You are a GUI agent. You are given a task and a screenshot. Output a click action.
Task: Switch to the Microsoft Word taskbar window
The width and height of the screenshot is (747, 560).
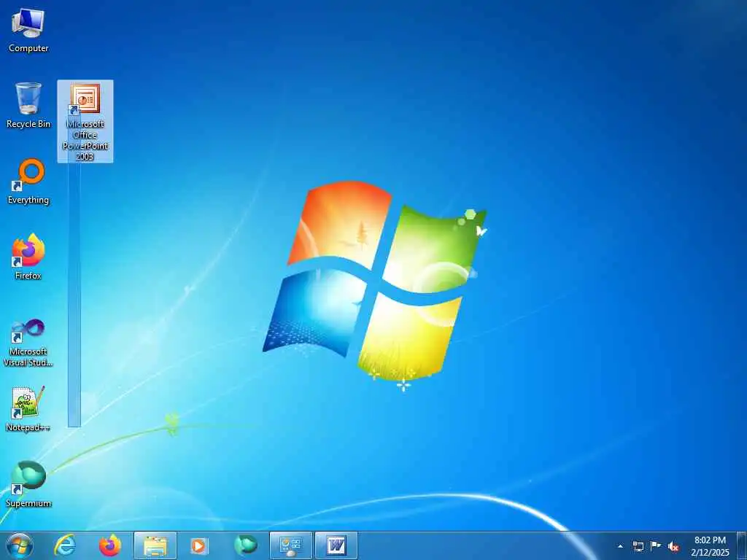pyautogui.click(x=336, y=545)
